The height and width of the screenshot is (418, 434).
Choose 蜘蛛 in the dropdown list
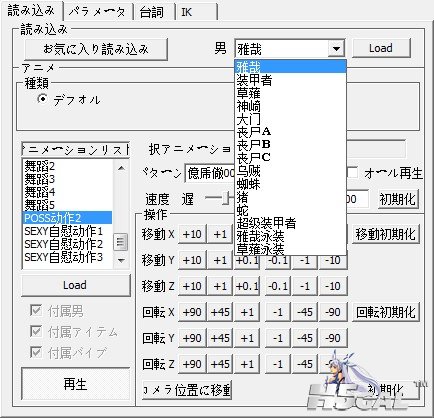[x=291, y=184]
